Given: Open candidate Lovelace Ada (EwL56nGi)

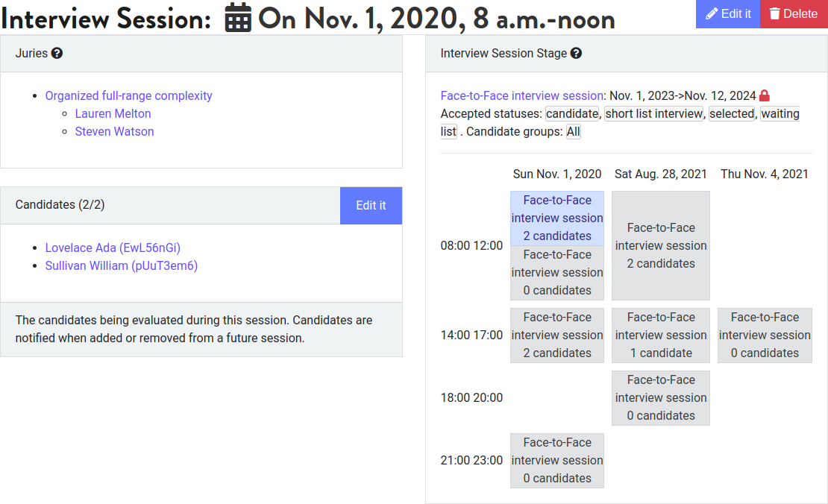Looking at the screenshot, I should tap(113, 248).
